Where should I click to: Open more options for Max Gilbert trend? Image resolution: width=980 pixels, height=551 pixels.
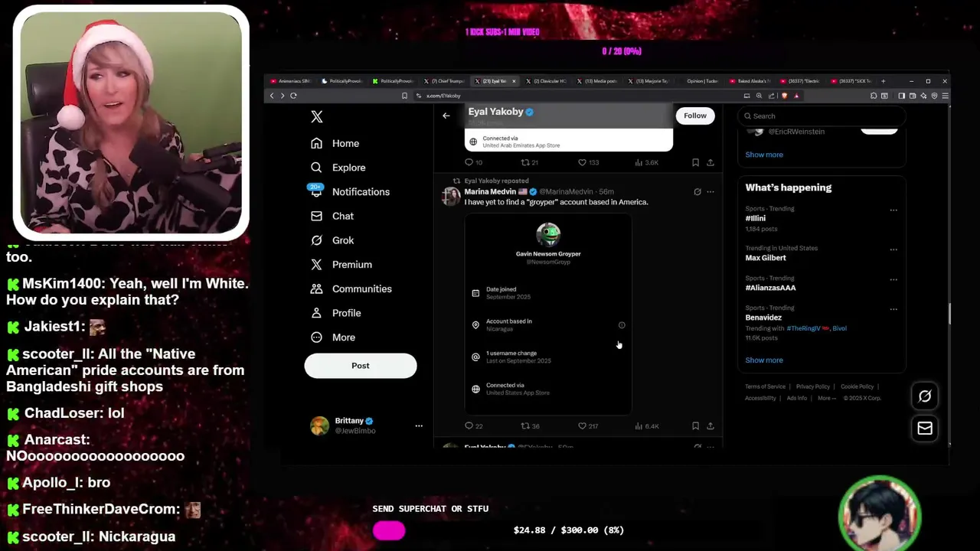893,249
